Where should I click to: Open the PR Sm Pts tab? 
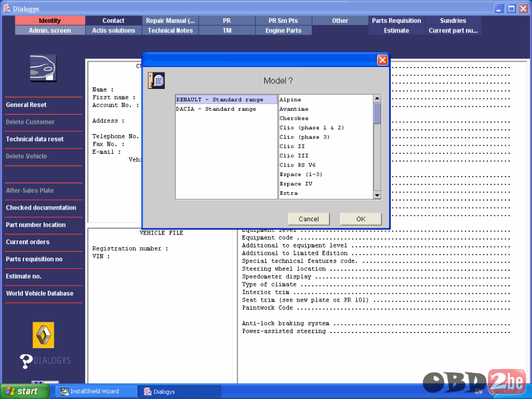pyautogui.click(x=284, y=21)
